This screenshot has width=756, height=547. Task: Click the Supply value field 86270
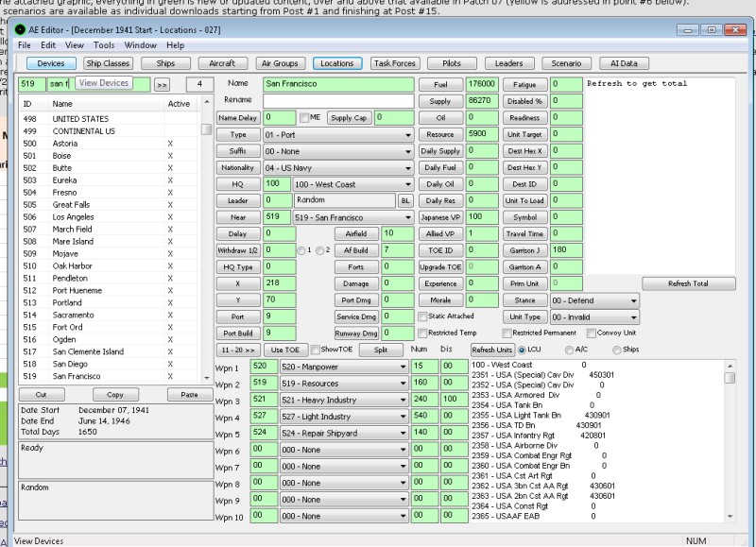pyautogui.click(x=482, y=101)
